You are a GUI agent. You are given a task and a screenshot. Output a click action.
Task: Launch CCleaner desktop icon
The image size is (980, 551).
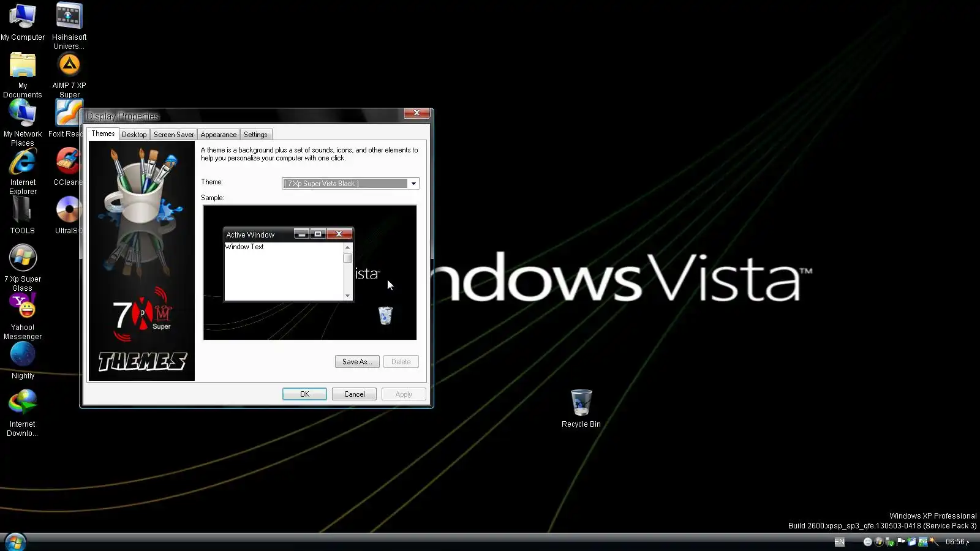click(67, 168)
